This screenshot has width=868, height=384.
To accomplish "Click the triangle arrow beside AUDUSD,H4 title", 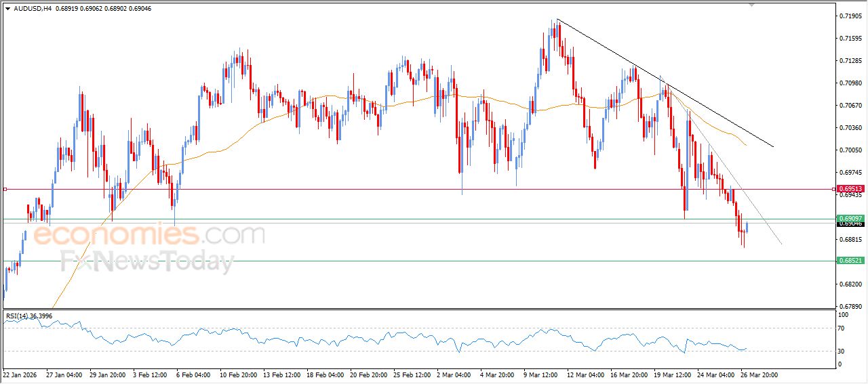I will [7, 8].
